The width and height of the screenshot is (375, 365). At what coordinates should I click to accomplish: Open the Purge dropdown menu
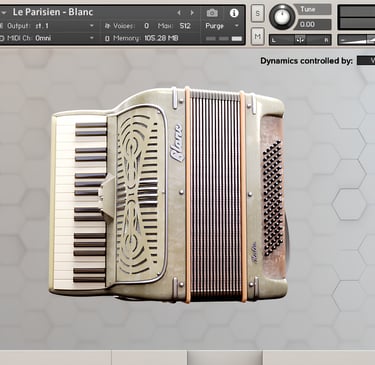222,26
